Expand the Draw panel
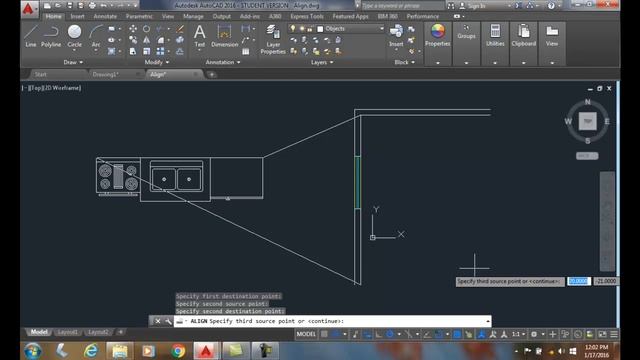Viewport: 640px width, 360px height. pyautogui.click(x=74, y=62)
